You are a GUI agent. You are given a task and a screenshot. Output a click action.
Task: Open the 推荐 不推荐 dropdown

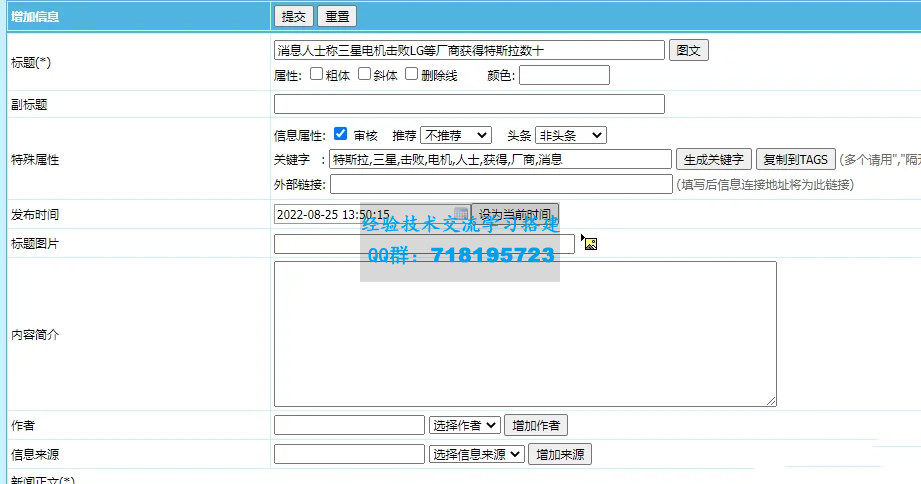click(x=456, y=136)
